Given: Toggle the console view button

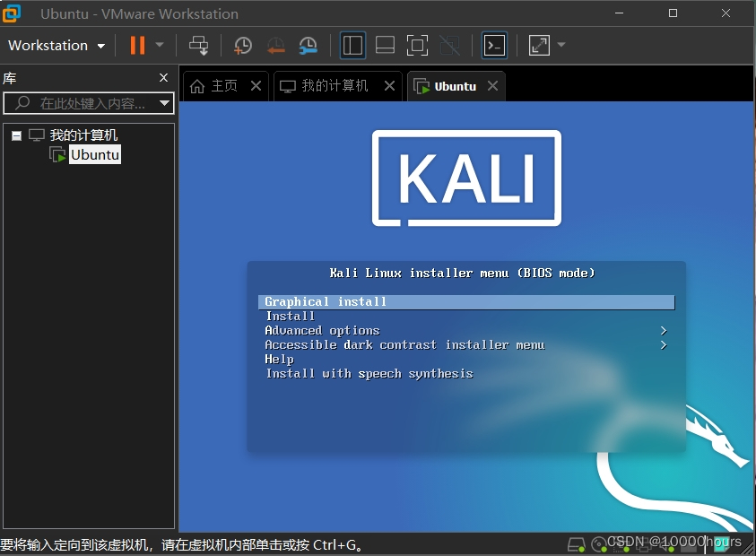Looking at the screenshot, I should point(494,46).
